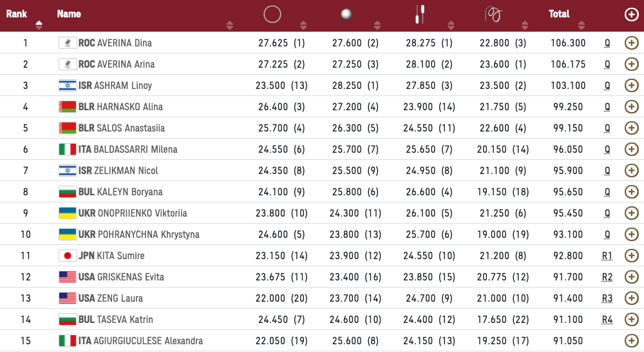Click Ukraine flag beside Onopriienko Viktoriia

[67, 213]
